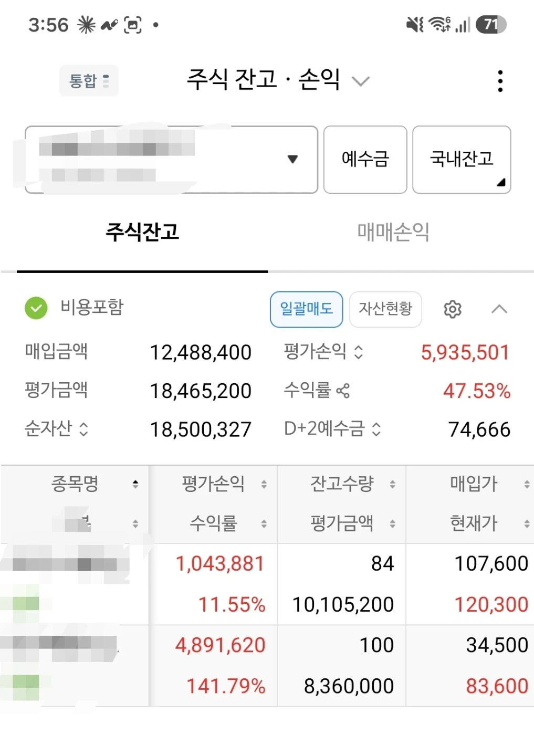Switch to the 매매손익 tab

pos(393,232)
